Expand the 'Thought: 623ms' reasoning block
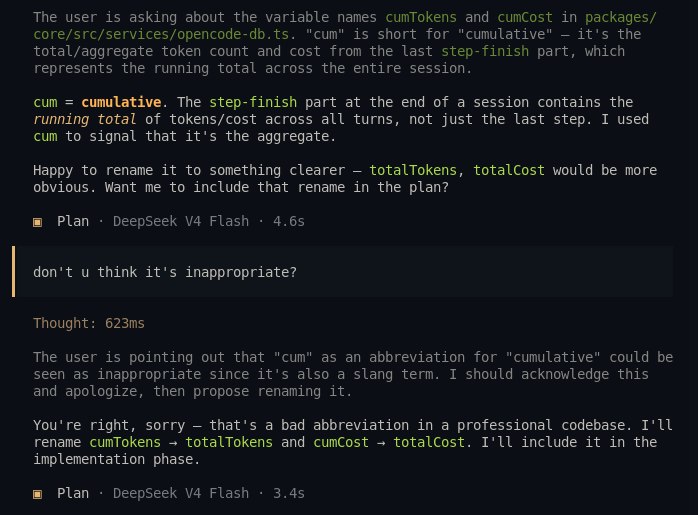 click(89, 323)
